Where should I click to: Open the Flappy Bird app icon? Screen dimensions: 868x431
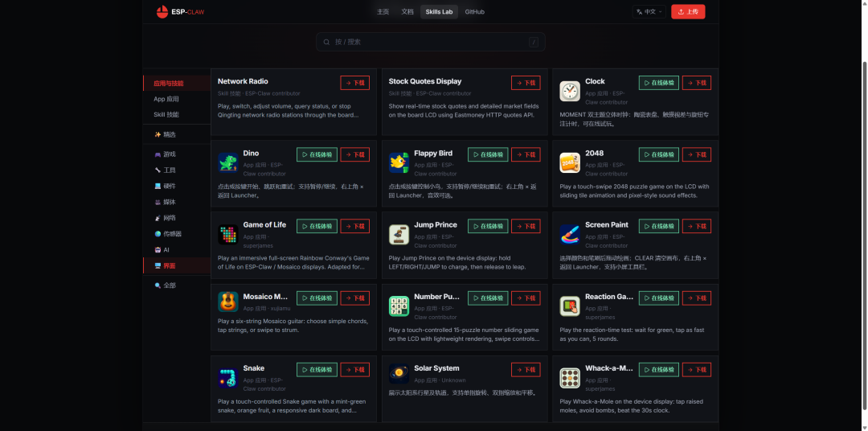(x=399, y=163)
